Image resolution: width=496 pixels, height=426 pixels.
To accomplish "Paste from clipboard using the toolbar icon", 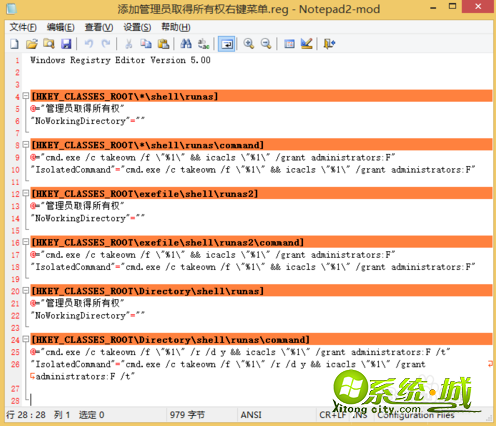I will (163, 44).
